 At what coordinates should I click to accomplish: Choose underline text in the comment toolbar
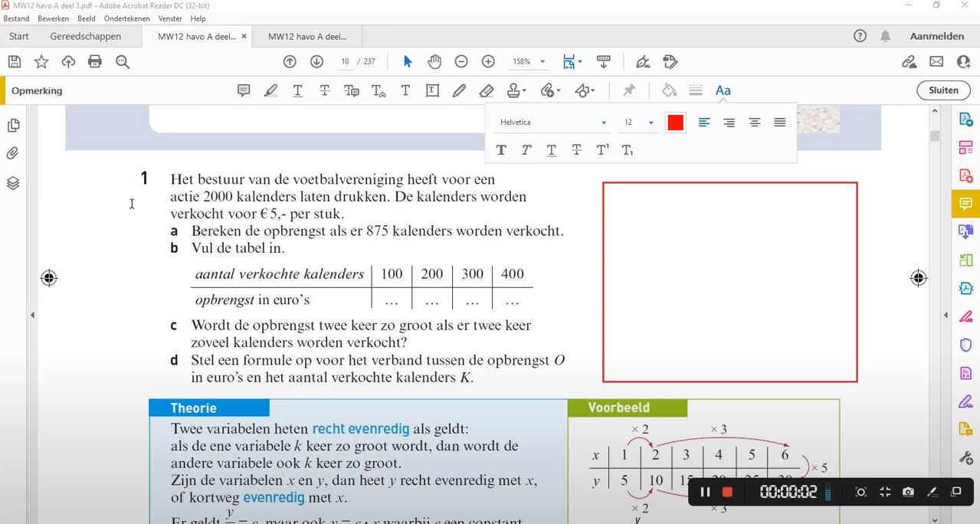tap(298, 90)
